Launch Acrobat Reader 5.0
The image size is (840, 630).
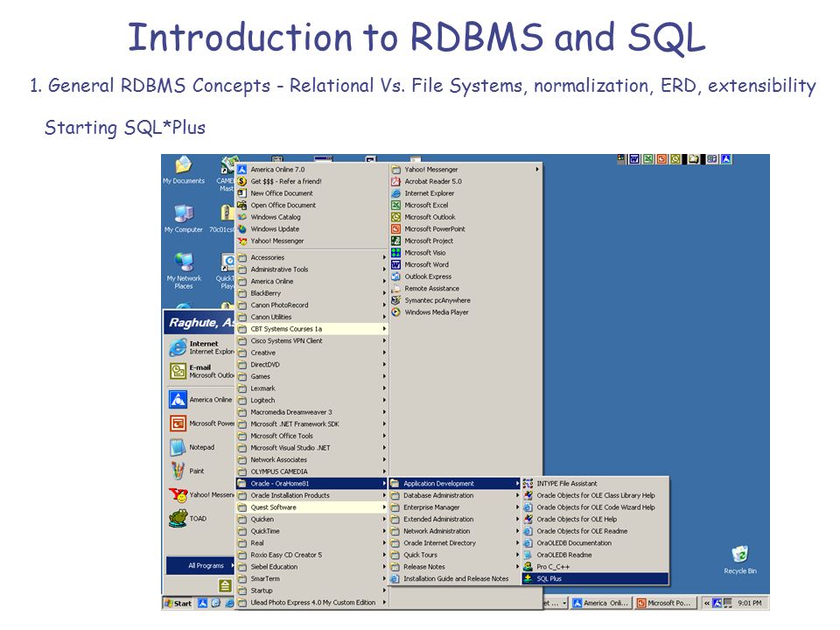pos(465,181)
